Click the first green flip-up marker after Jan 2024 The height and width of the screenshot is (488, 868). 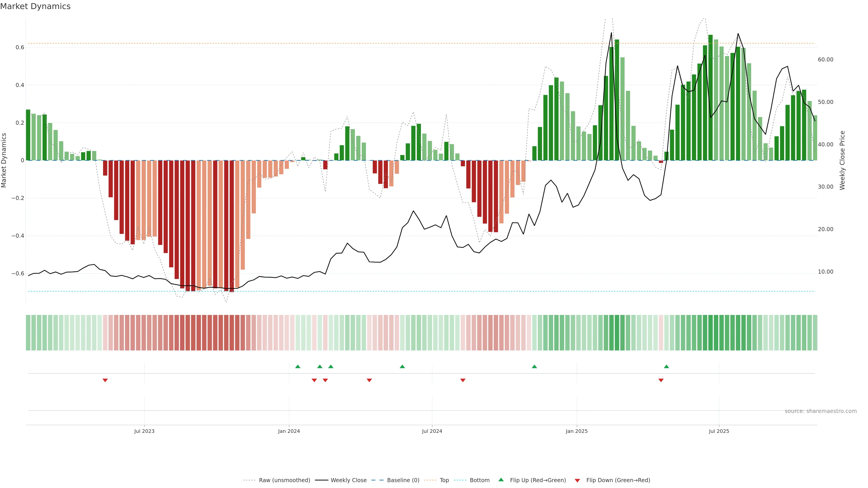coord(297,366)
